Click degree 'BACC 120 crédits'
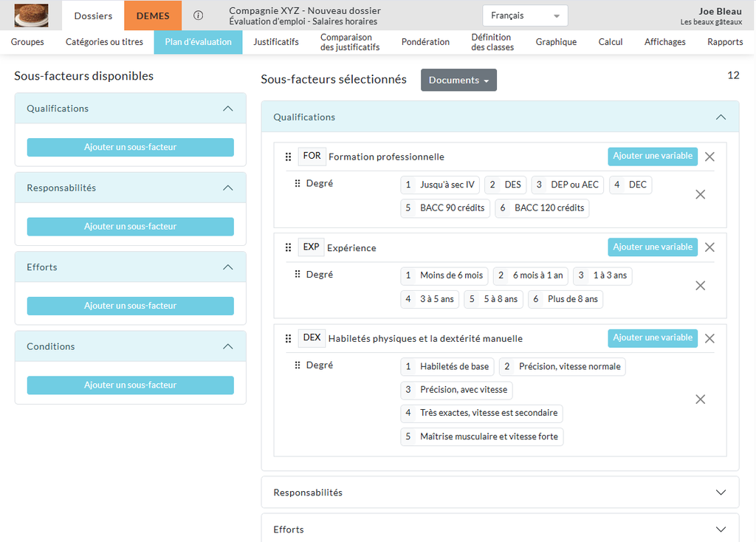This screenshot has width=756, height=542. click(x=542, y=207)
